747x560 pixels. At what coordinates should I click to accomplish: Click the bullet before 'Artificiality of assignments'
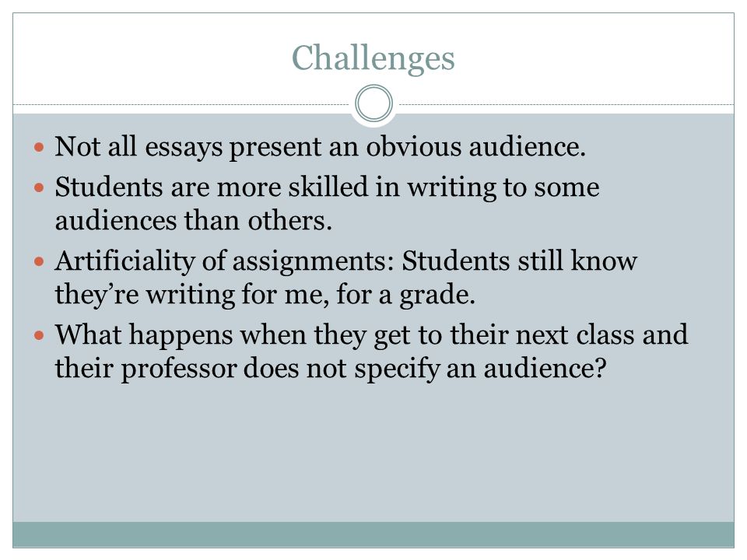pyautogui.click(x=40, y=261)
